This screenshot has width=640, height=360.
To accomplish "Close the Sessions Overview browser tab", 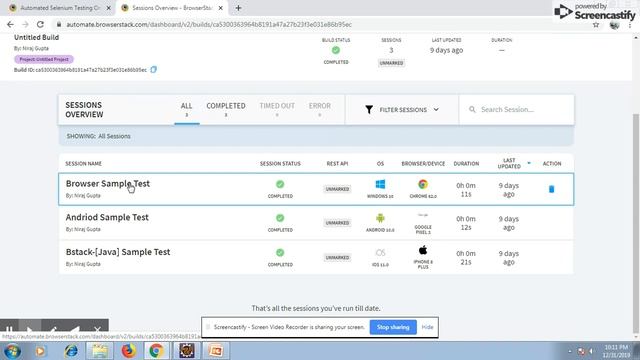I will 220,8.
